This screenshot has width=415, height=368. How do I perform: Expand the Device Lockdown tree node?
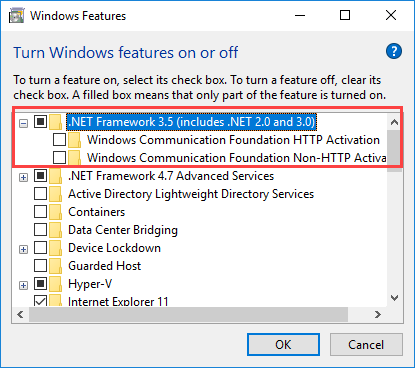click(x=23, y=250)
